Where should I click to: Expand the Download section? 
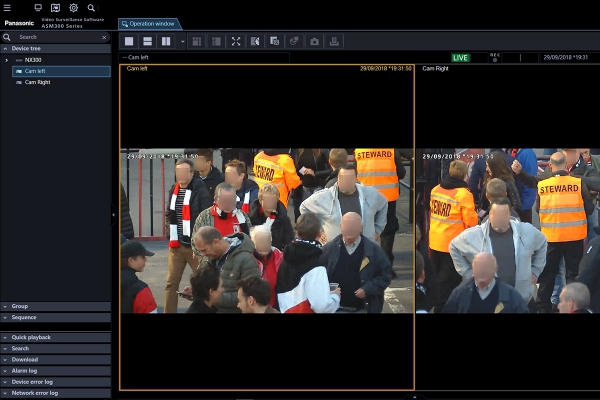pyautogui.click(x=56, y=359)
